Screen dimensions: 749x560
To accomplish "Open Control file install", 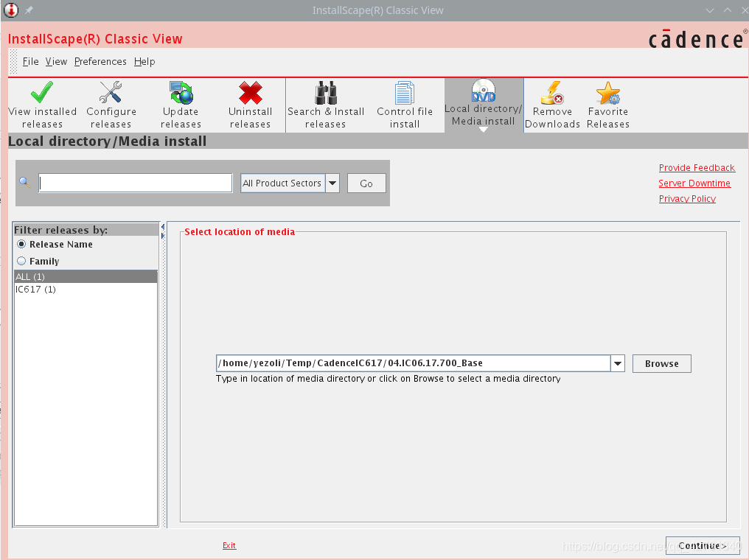I will coord(405,105).
